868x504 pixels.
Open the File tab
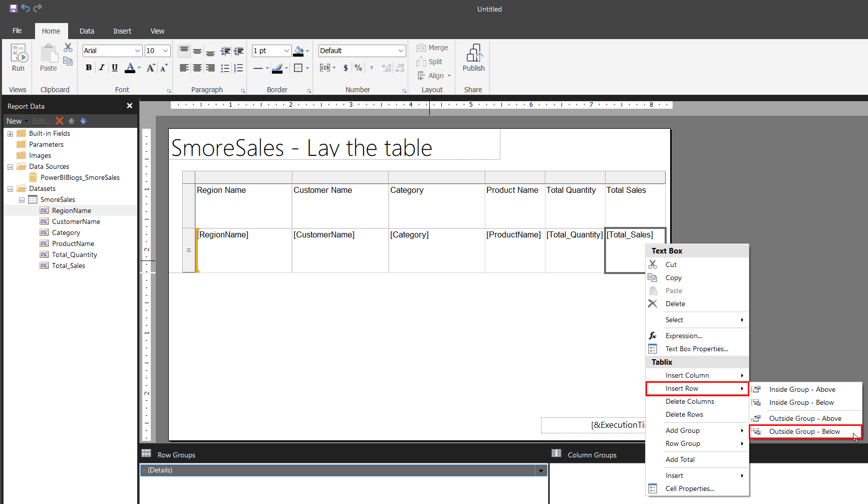(17, 31)
